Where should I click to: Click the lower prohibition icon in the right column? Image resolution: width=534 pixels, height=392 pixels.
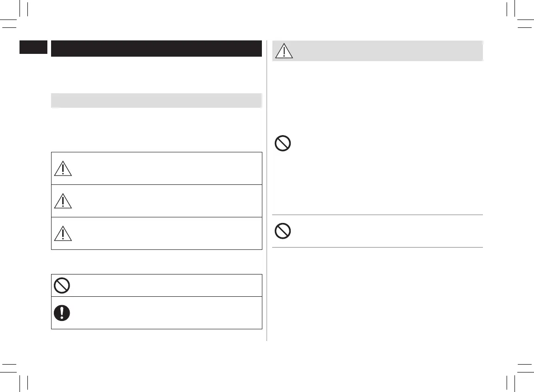pos(283,231)
